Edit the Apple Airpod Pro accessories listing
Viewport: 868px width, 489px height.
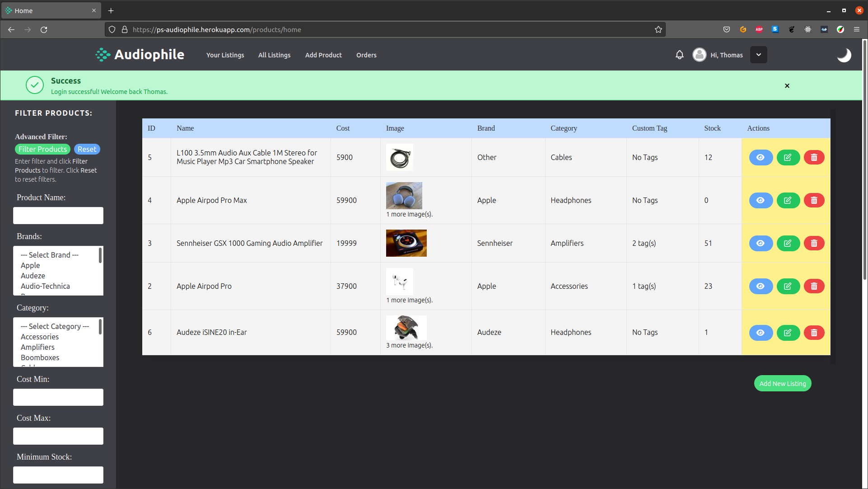[788, 286]
